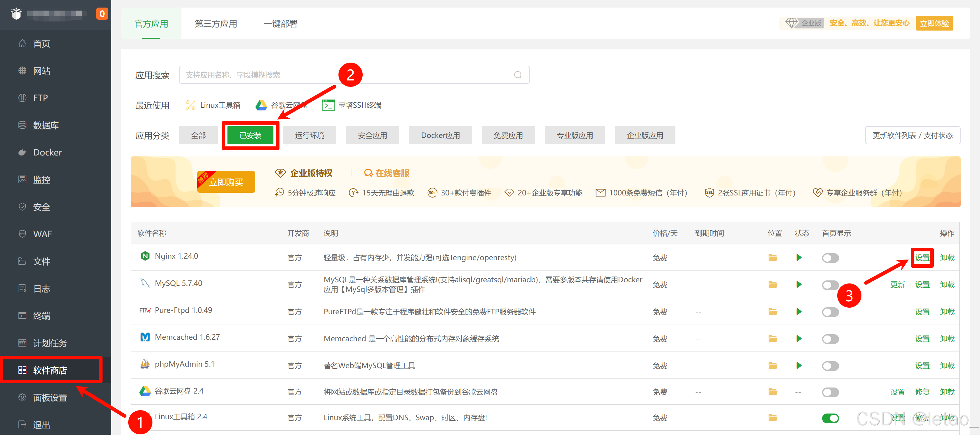Click the notification count badge
980x435 pixels.
(102, 14)
